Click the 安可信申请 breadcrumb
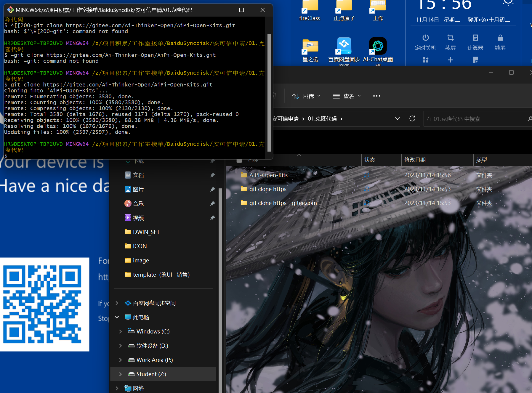The image size is (532, 393). point(286,119)
